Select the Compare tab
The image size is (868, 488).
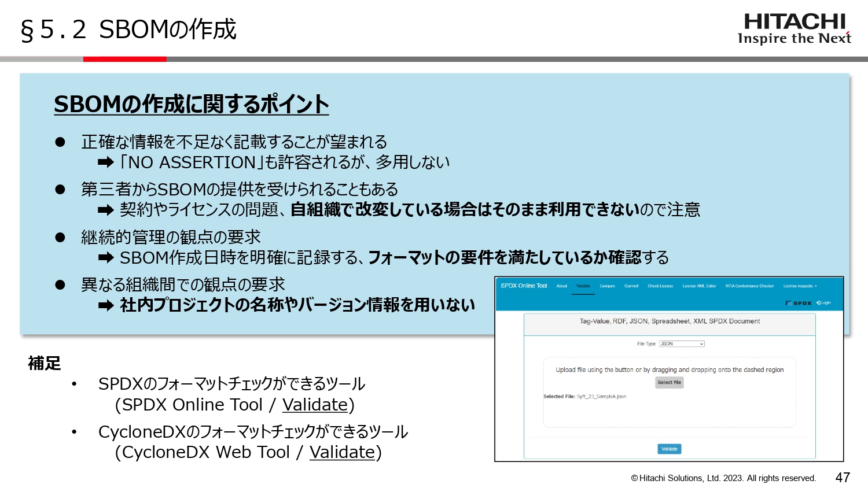pyautogui.click(x=608, y=286)
